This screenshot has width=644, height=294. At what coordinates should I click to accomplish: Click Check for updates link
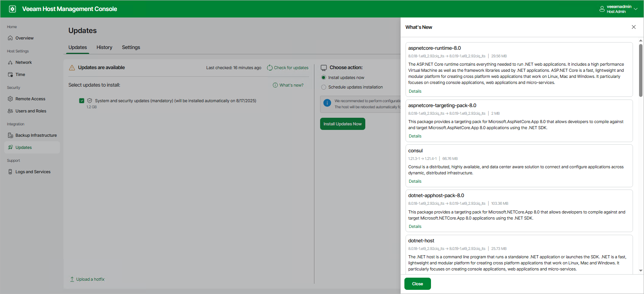click(291, 68)
